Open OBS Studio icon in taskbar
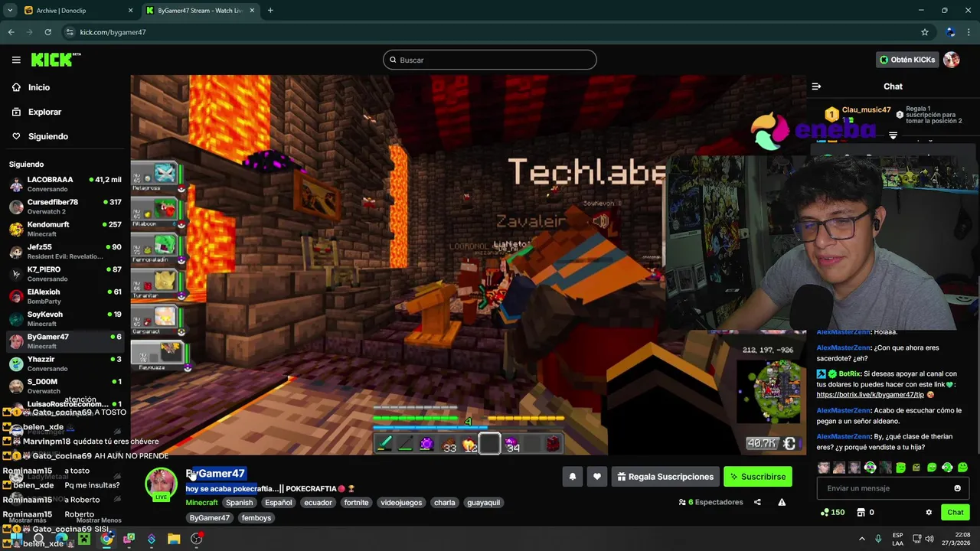The width and height of the screenshot is (980, 551). [x=197, y=539]
